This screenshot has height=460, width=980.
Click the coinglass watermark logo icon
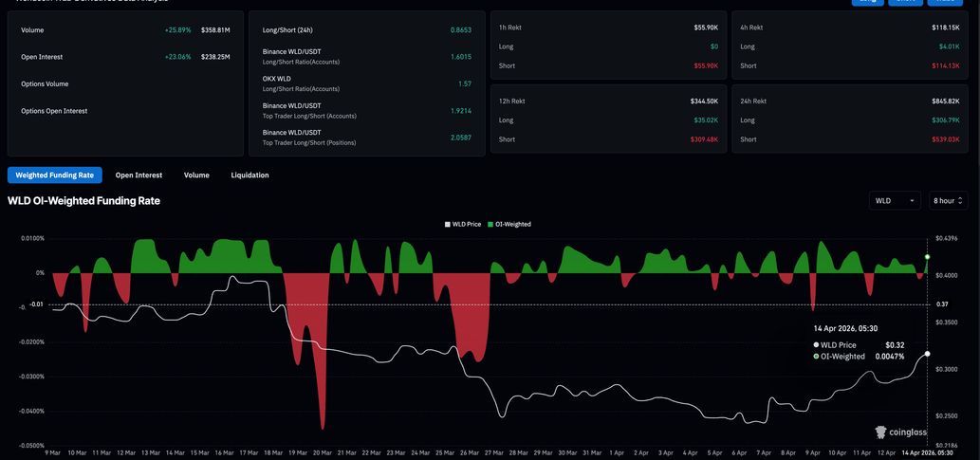[x=880, y=432]
